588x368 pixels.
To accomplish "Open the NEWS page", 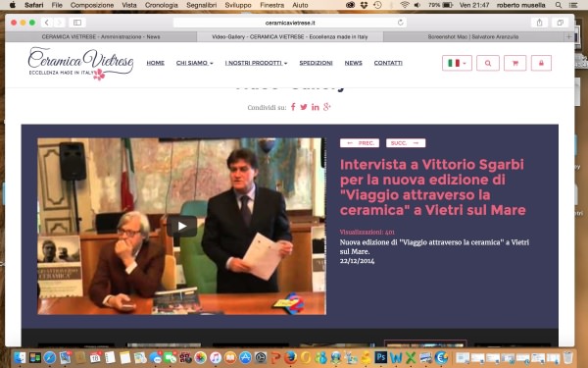I will pos(353,63).
